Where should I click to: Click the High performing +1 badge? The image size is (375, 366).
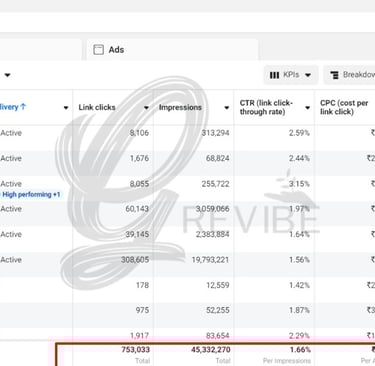(31, 194)
